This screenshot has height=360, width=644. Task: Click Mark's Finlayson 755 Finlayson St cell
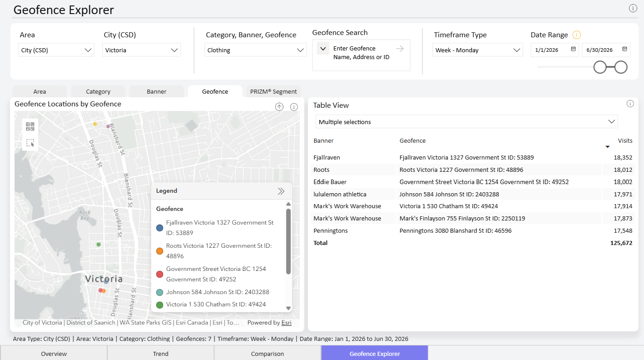pos(462,219)
